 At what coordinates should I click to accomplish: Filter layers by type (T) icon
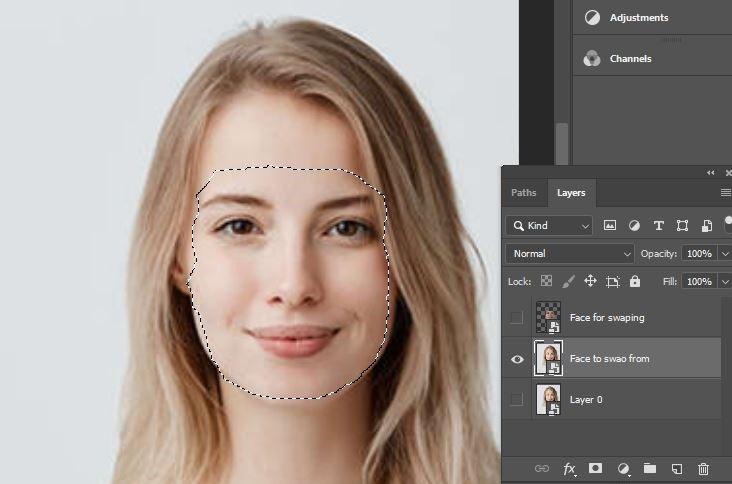pyautogui.click(x=658, y=226)
